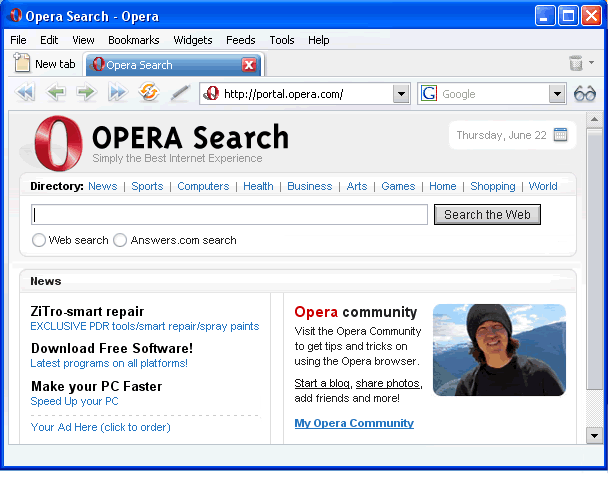Open the Tools menu
Viewport: 608px width, 478px height.
[x=282, y=40]
